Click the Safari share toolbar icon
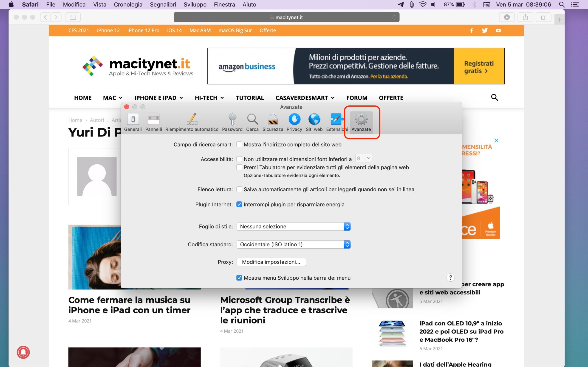The height and width of the screenshot is (367, 588). (525, 17)
